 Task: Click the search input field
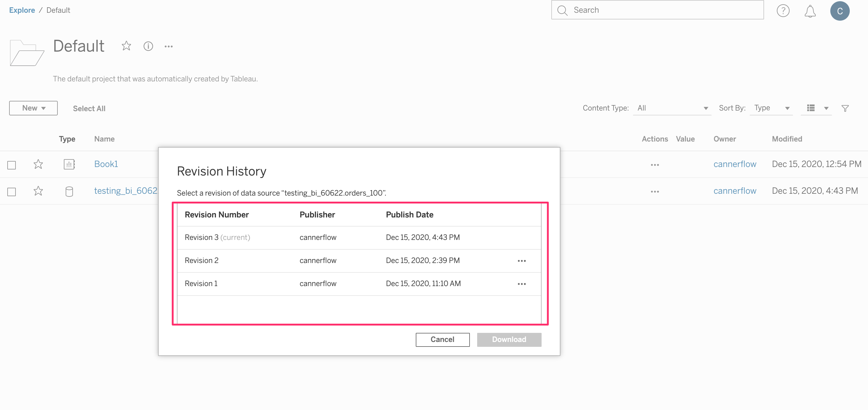coord(658,10)
